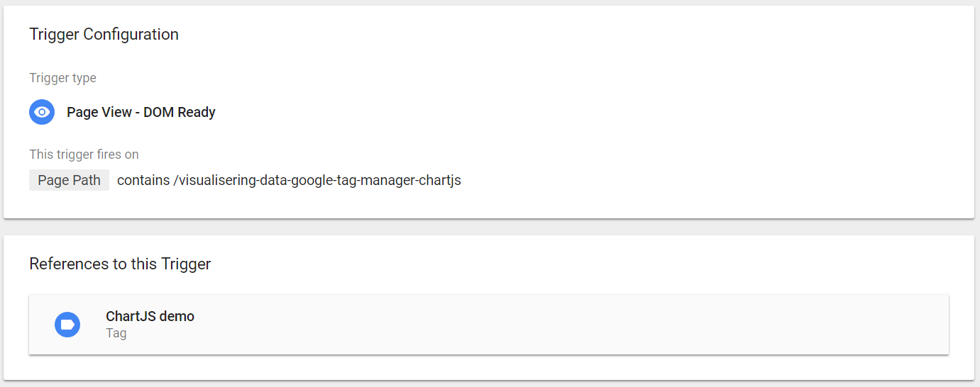This screenshot has width=980, height=387.
Task: Click the Trigger Configuration heading
Action: pyautogui.click(x=104, y=34)
